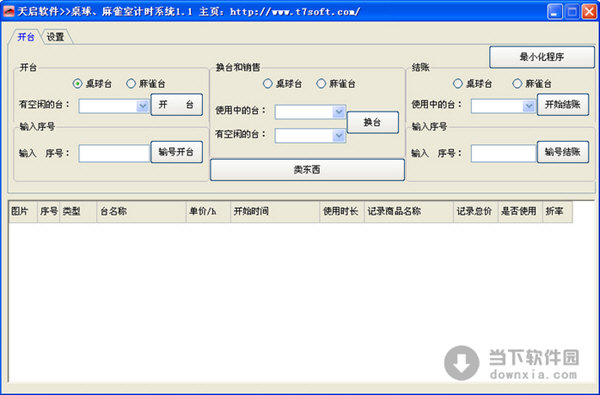Click the 输号结账 button
600x395 pixels.
click(x=562, y=152)
